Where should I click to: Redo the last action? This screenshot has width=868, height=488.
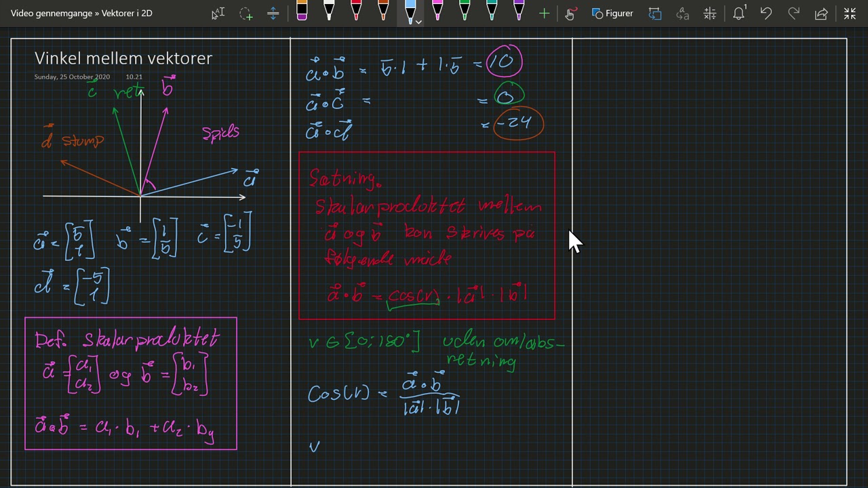[793, 14]
